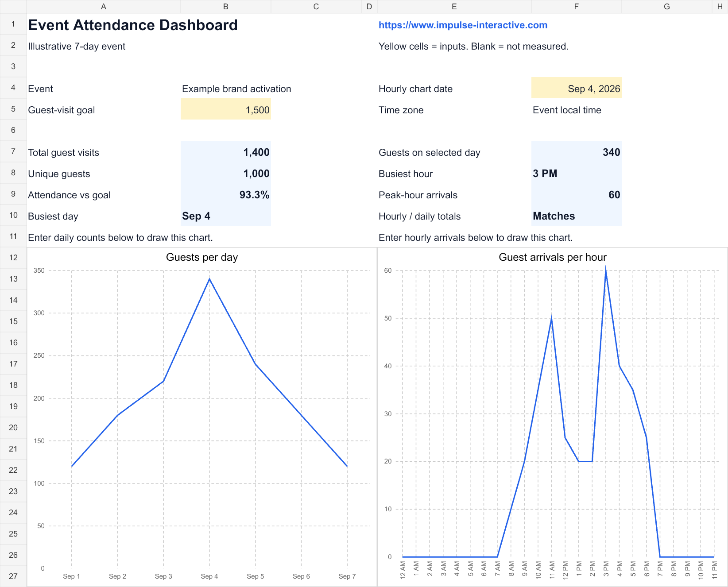
Task: Click the Unique guests value 1,000
Action: point(226,173)
